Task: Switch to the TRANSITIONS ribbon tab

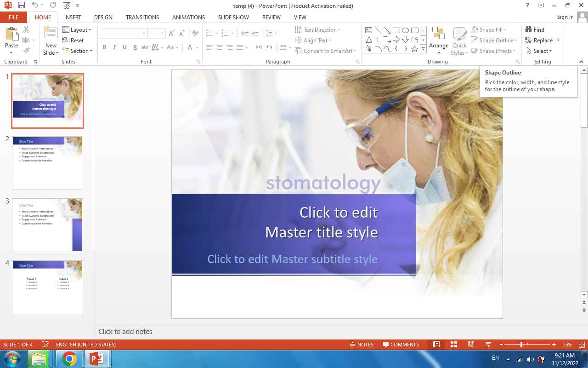Action: point(142,17)
